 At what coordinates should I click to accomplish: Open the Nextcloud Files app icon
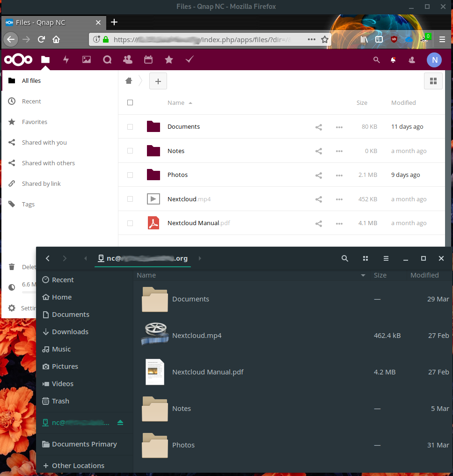point(45,59)
